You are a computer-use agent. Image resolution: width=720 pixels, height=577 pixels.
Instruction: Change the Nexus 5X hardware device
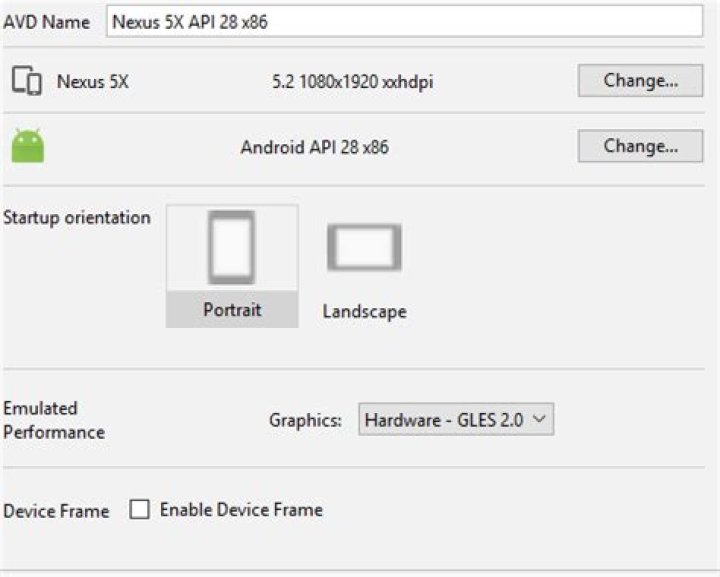[640, 81]
